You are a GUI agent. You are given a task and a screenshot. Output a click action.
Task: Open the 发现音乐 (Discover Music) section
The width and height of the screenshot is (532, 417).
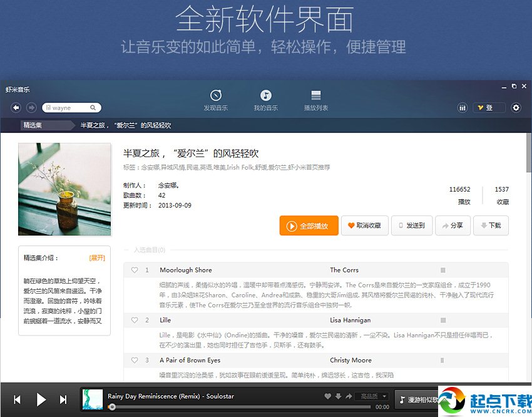pyautogui.click(x=215, y=100)
